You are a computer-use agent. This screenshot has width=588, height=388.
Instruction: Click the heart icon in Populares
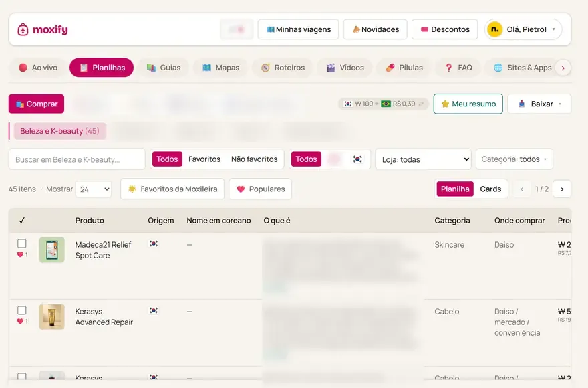pos(241,189)
